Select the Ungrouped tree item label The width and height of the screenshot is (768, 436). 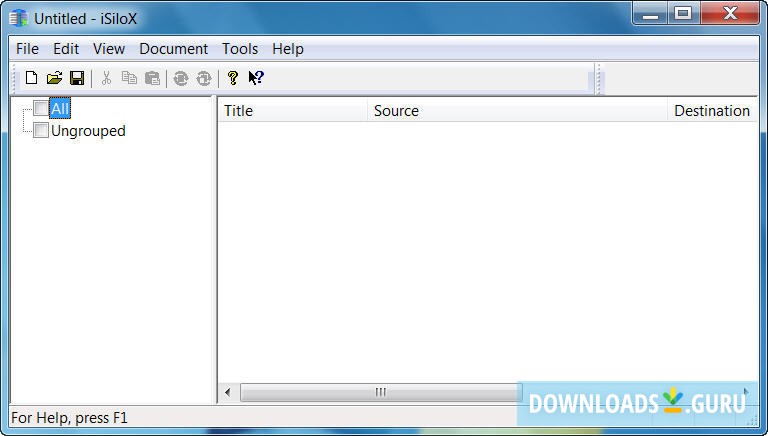point(88,131)
